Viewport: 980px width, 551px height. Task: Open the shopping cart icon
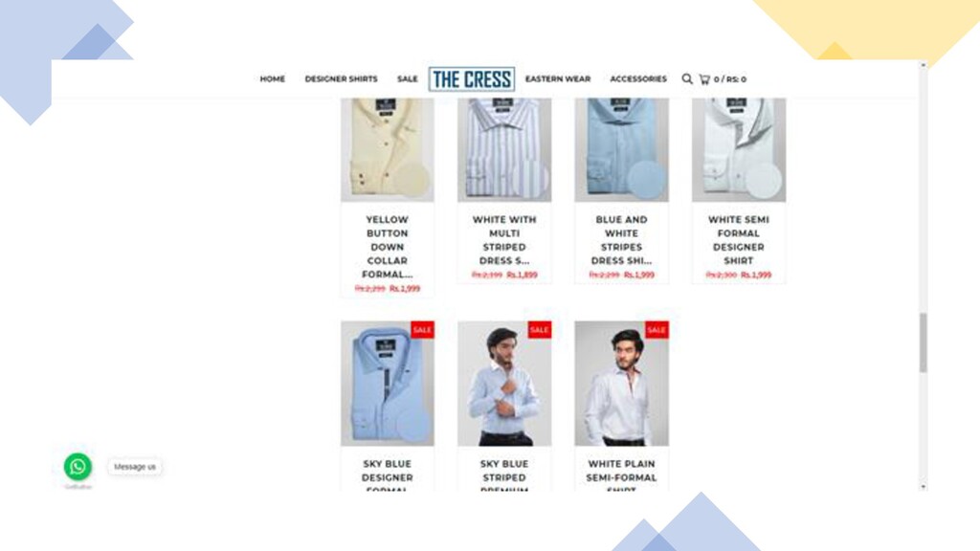pyautogui.click(x=704, y=79)
